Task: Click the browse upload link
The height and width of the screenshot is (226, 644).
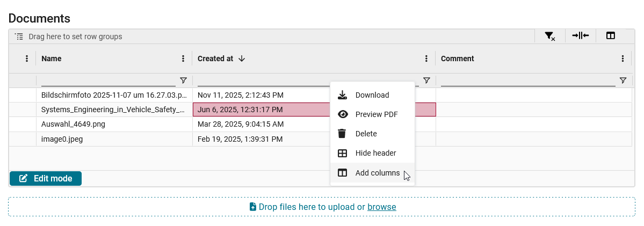Action: pos(381,207)
